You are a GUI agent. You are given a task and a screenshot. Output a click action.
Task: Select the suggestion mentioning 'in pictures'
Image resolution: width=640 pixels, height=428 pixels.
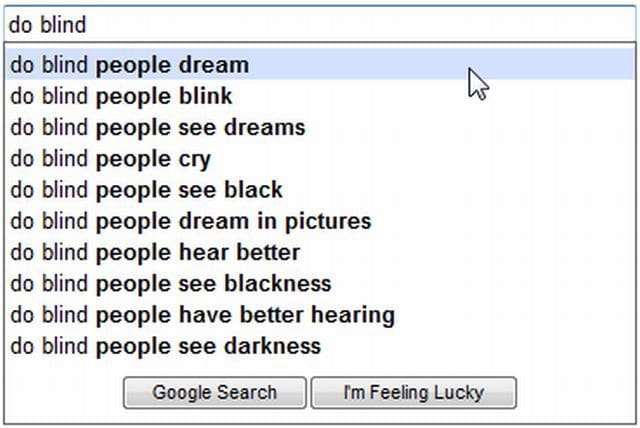coord(191,221)
